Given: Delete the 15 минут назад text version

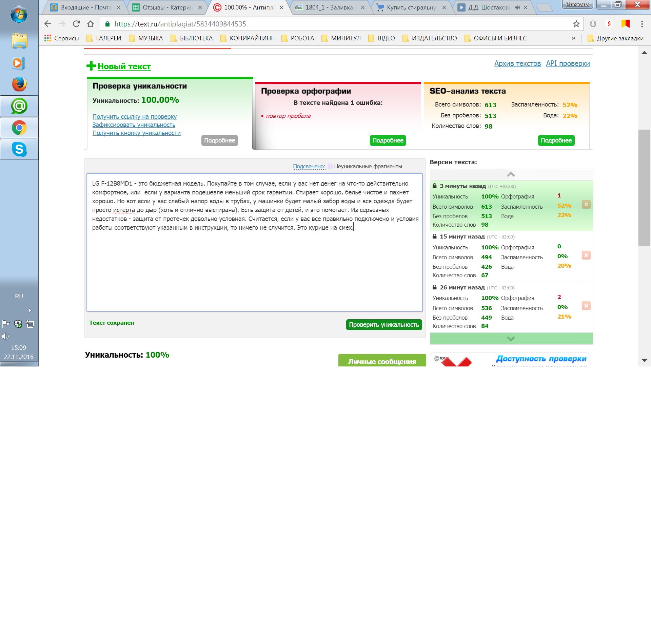Looking at the screenshot, I should (x=586, y=255).
